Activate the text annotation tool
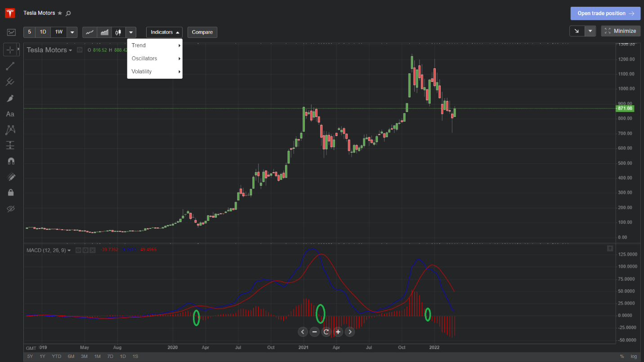Image resolution: width=644 pixels, height=362 pixels. click(10, 114)
